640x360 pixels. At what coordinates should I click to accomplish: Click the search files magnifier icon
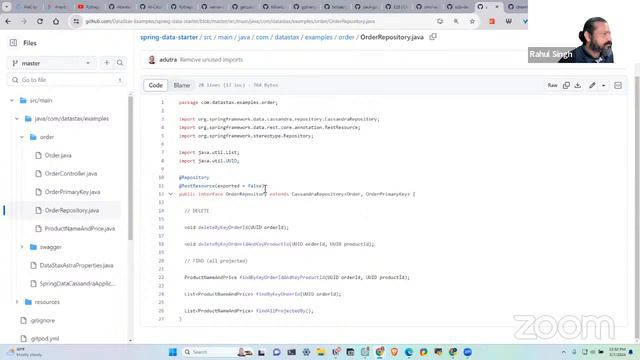tap(120, 63)
